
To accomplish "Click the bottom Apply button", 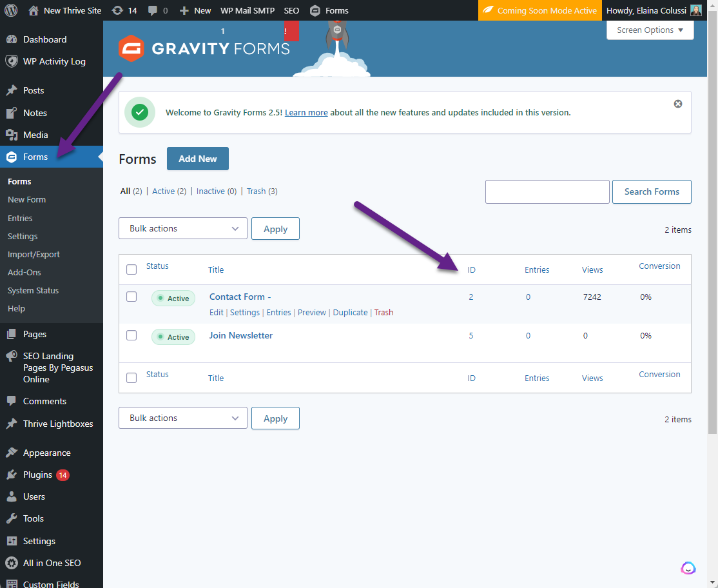I will click(x=275, y=418).
